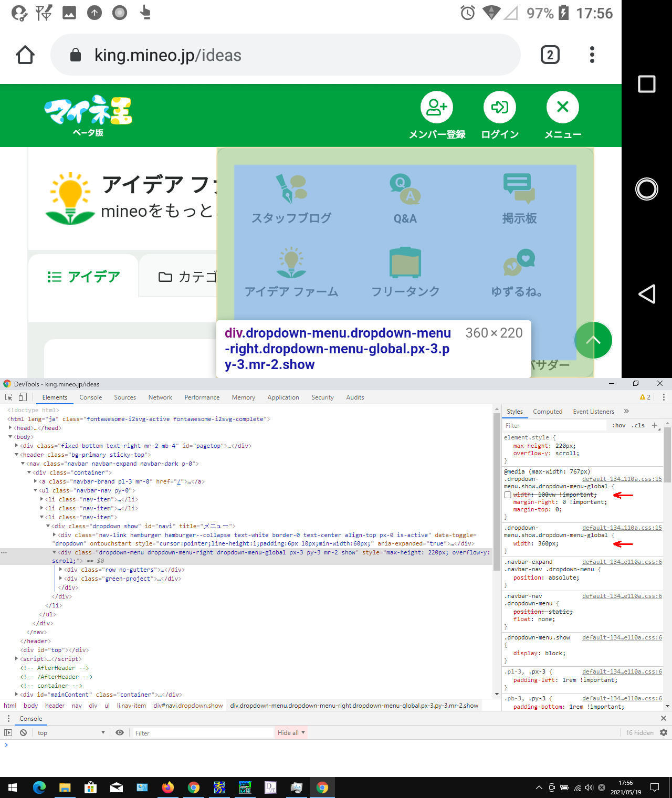Toggle the device toolbar icon
The image size is (672, 798).
pos(23,397)
